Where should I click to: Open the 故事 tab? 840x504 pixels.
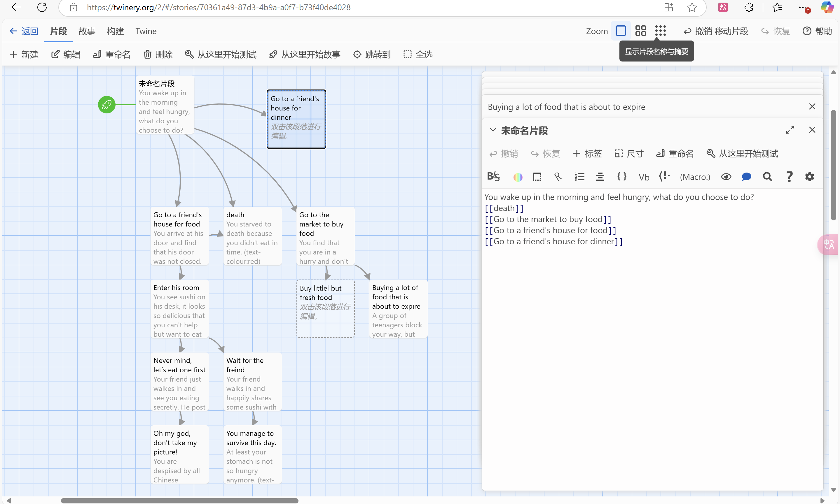(x=87, y=31)
